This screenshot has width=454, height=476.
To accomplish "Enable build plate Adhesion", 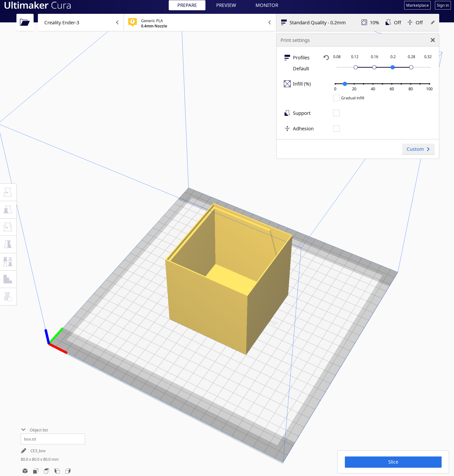I will [336, 128].
